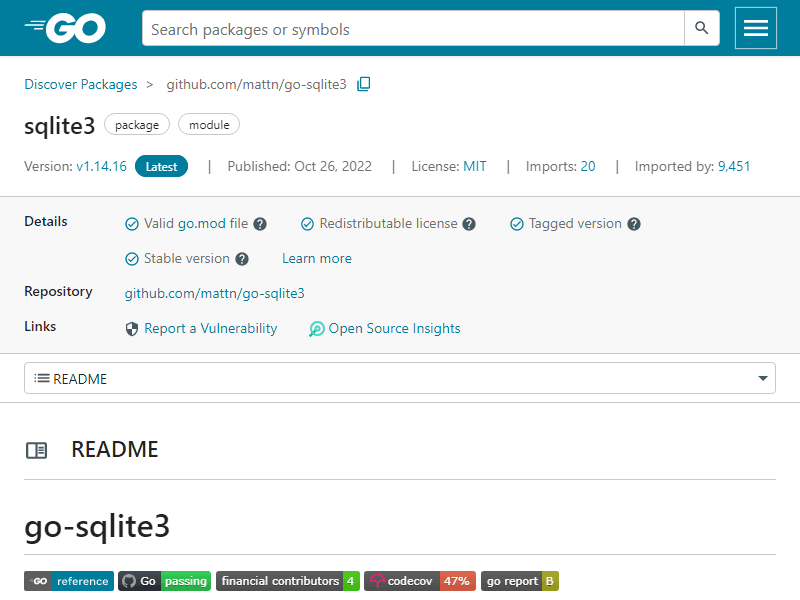This screenshot has width=800, height=600.
Task: Open the hamburger navigation menu
Action: point(756,28)
